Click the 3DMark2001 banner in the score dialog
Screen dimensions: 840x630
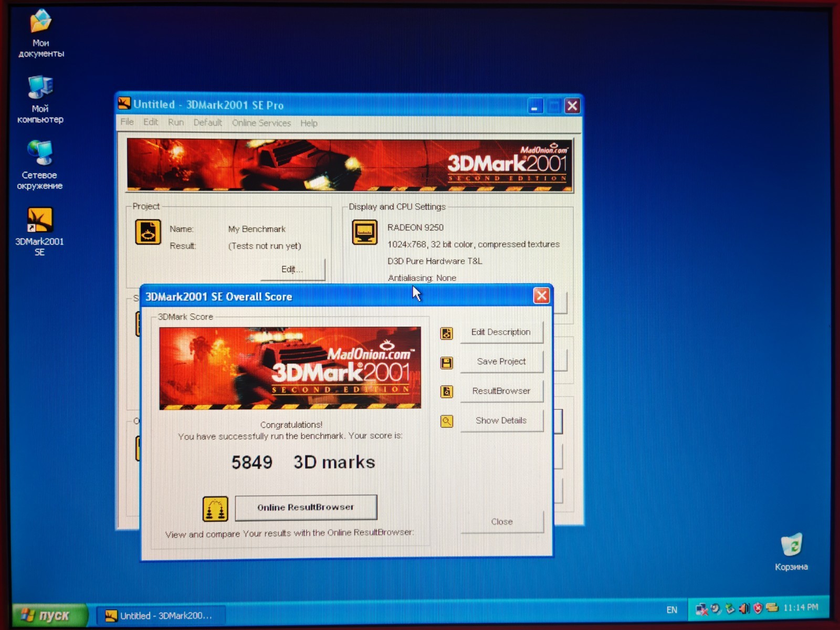(290, 368)
